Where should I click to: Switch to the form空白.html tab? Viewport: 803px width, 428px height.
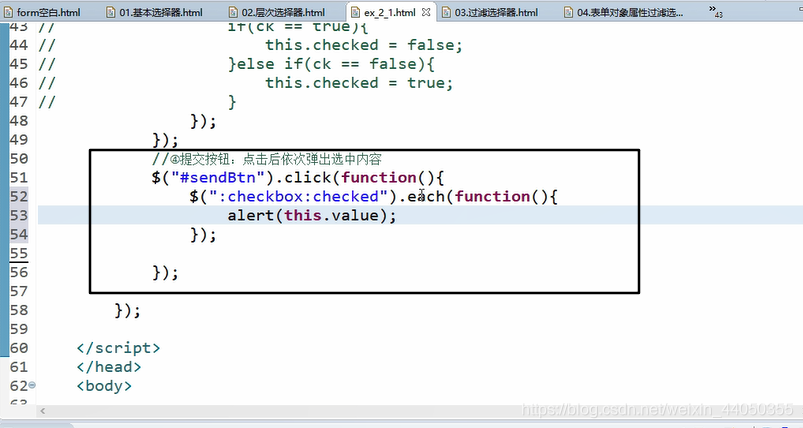point(43,12)
